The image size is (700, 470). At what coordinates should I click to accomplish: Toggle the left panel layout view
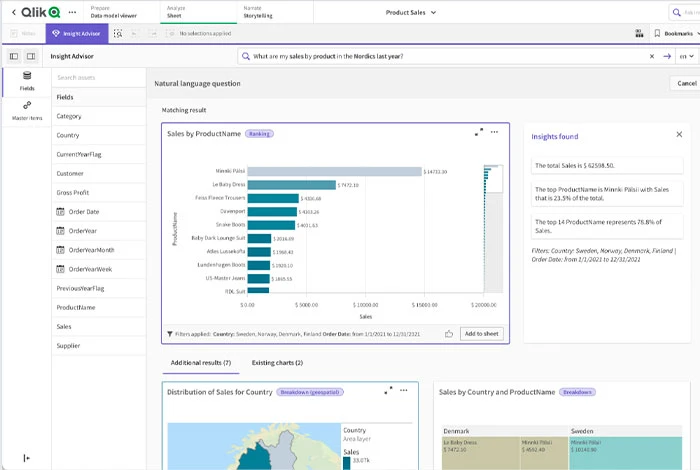tap(14, 56)
